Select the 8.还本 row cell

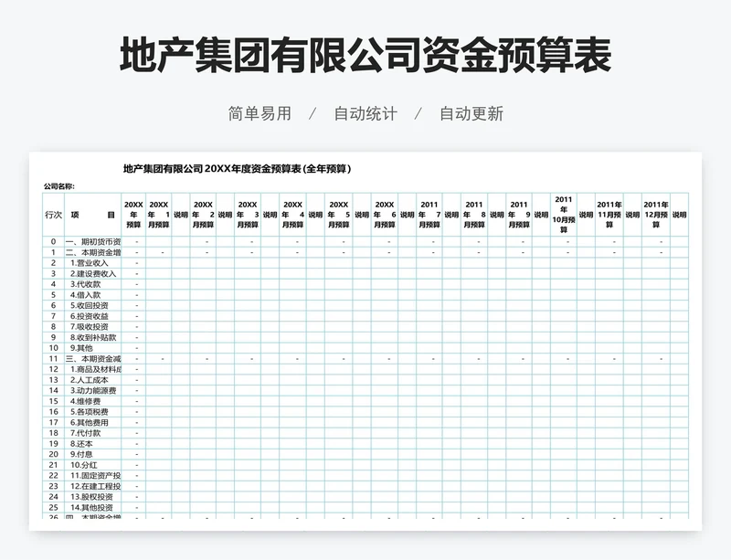point(93,444)
